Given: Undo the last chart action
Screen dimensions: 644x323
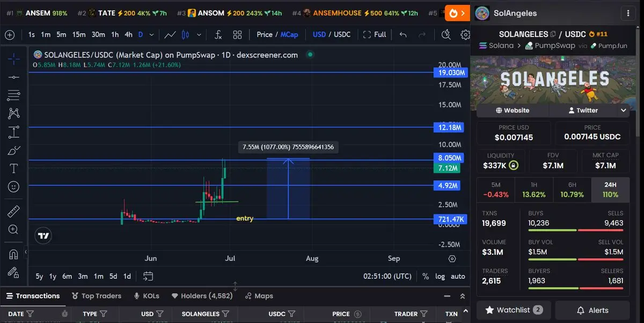Looking at the screenshot, I should pos(403,35).
